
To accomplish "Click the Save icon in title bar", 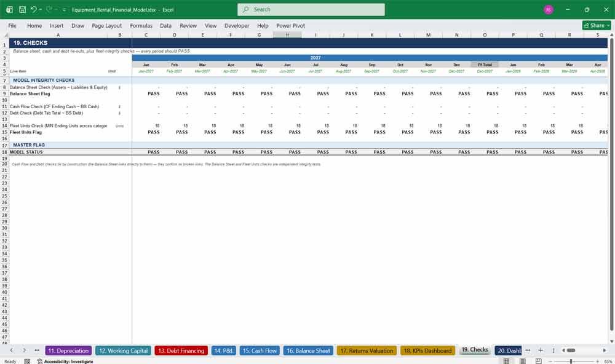I will (22, 9).
